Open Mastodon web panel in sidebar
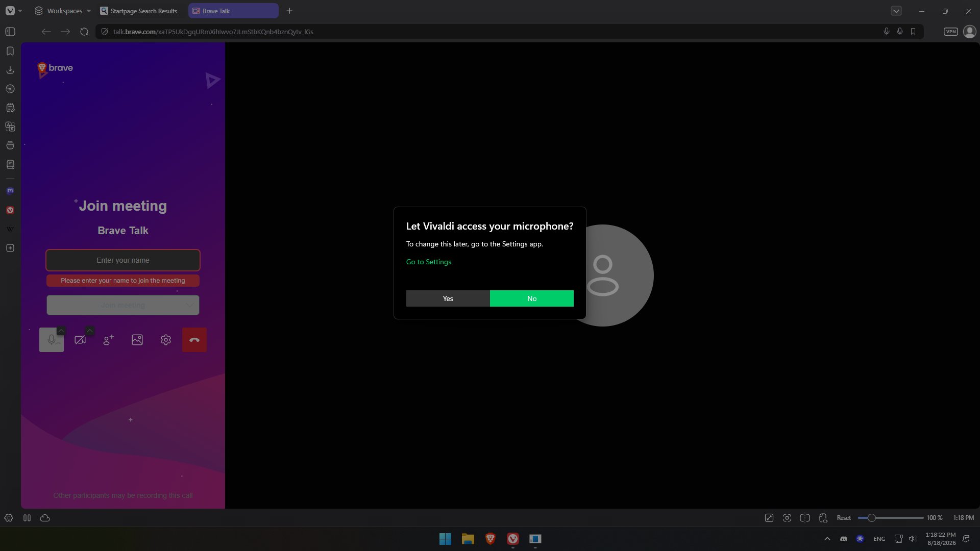The width and height of the screenshot is (980, 551). point(10,191)
